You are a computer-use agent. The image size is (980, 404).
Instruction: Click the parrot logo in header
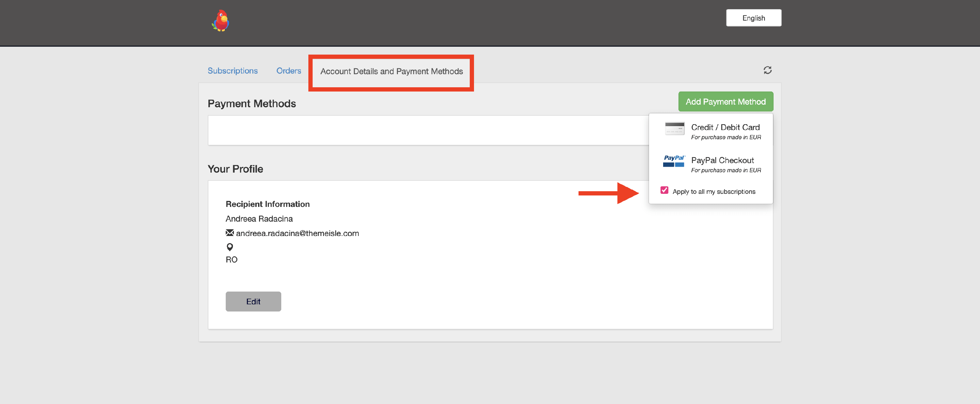220,21
